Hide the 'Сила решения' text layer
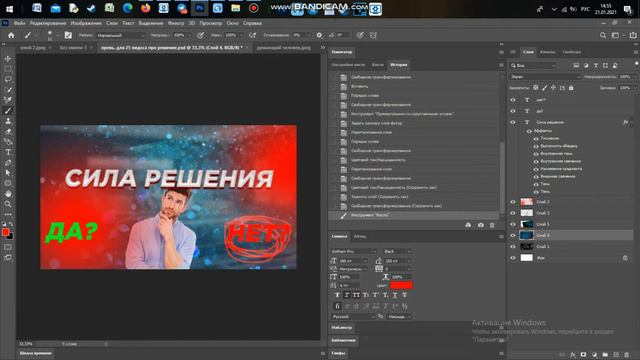The width and height of the screenshot is (640, 360). click(513, 122)
